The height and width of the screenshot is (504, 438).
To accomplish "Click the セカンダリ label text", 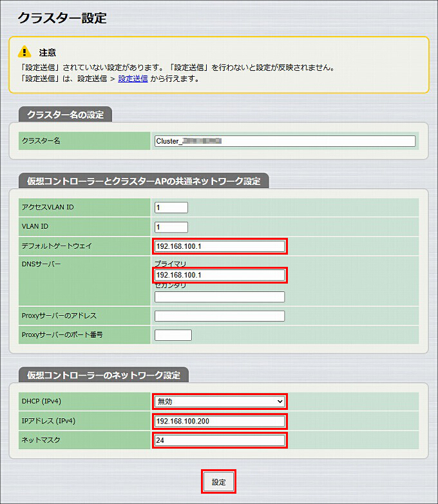I will pyautogui.click(x=170, y=286).
